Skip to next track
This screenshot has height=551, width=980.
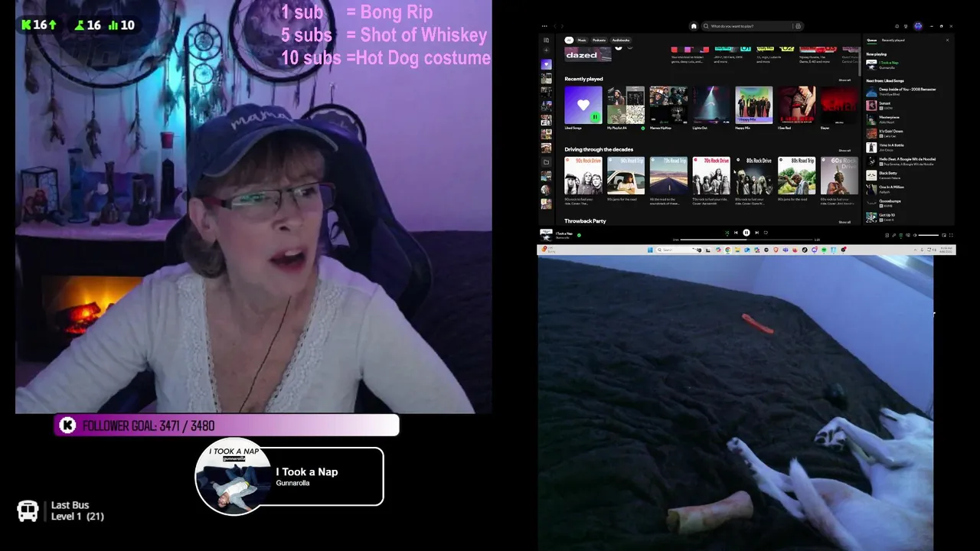[757, 233]
